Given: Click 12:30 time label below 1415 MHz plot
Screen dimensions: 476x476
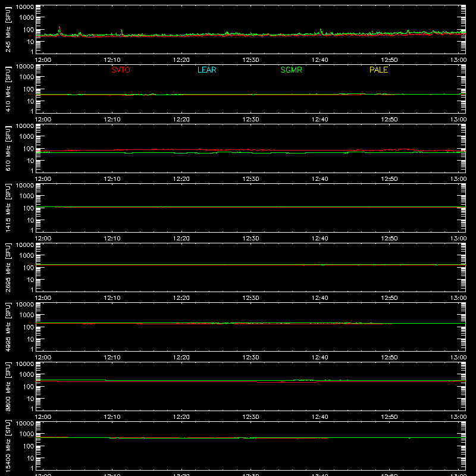Looking at the screenshot, I should coord(250,239).
